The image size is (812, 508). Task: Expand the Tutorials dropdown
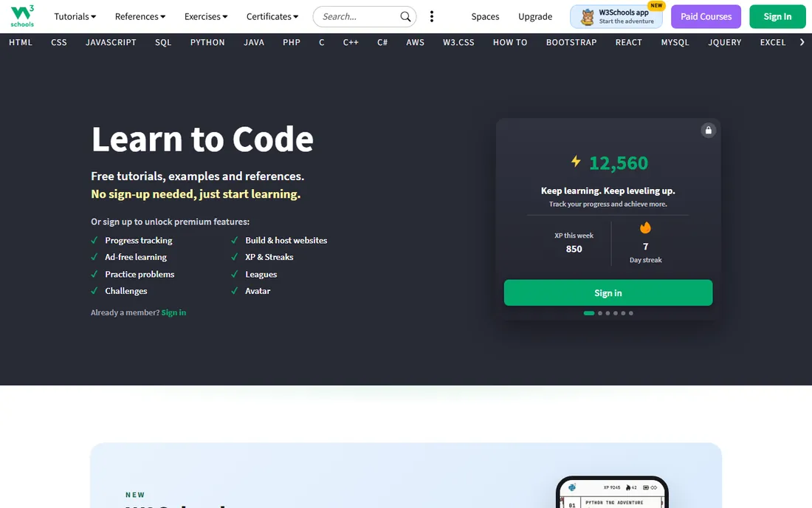pyautogui.click(x=75, y=16)
